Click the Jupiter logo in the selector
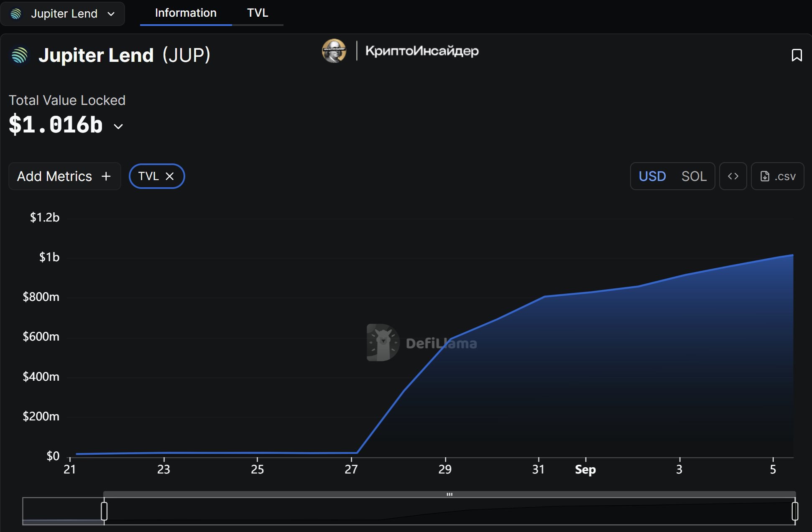Viewport: 812px width, 532px height. point(16,14)
